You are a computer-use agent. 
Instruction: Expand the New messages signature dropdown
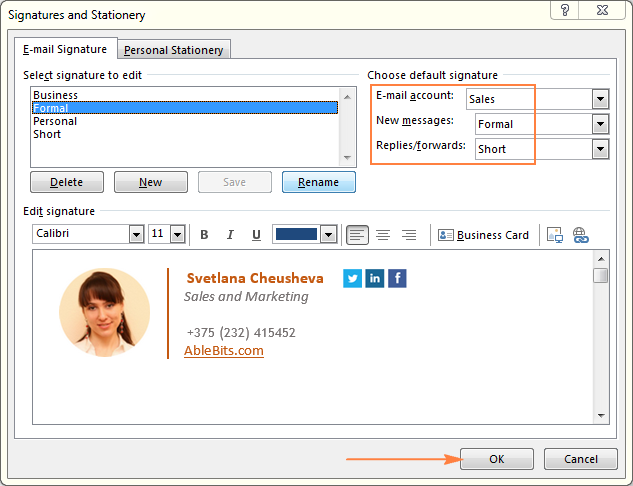point(600,124)
